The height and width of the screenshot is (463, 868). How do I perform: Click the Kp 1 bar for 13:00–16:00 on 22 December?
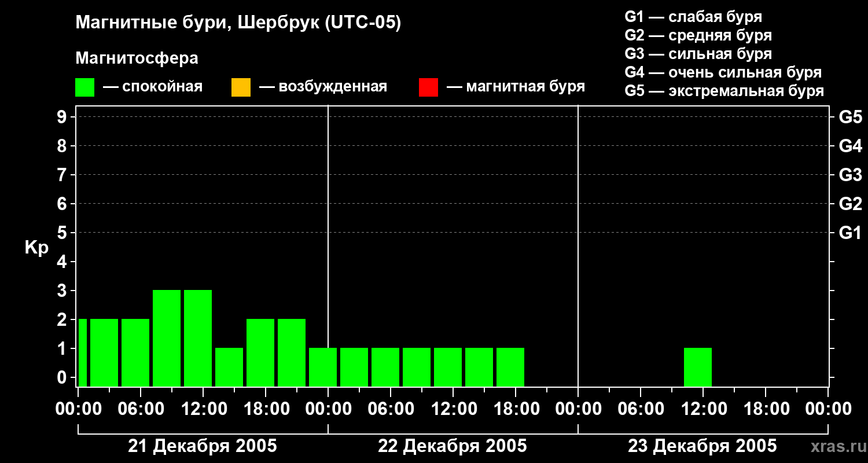pos(479,367)
